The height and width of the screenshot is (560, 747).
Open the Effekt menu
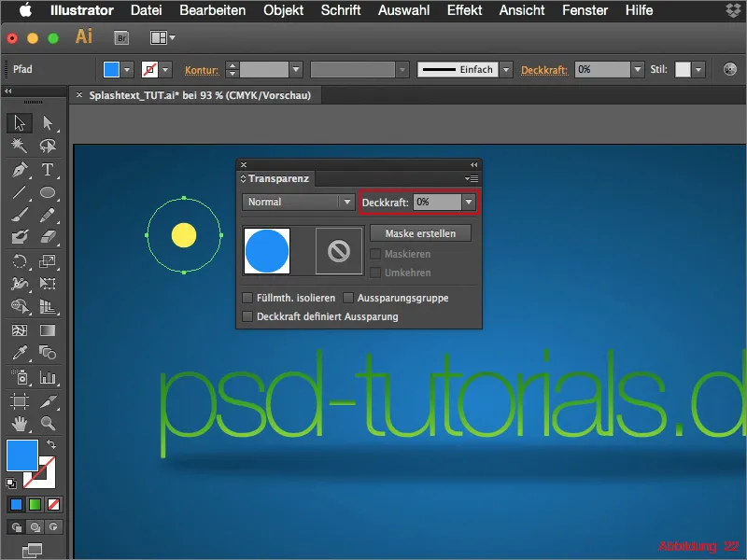(x=464, y=10)
